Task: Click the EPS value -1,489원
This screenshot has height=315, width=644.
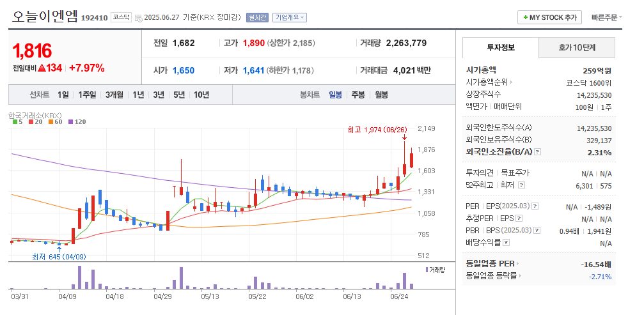Action: [597, 207]
